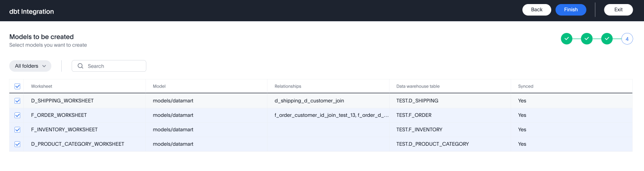Click models/datamart in the D_SHIPPING_WORKSHEET row
The height and width of the screenshot is (171, 644).
point(173,101)
